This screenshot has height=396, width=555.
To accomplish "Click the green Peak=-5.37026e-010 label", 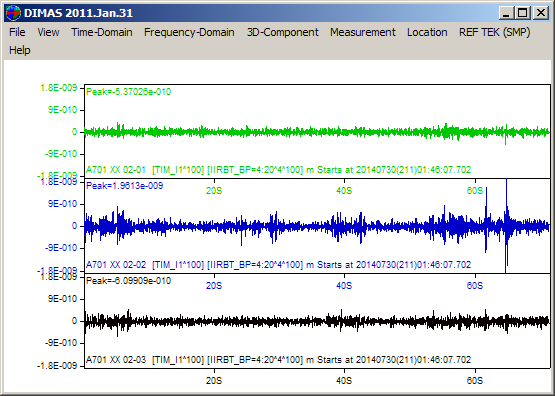I will [128, 92].
